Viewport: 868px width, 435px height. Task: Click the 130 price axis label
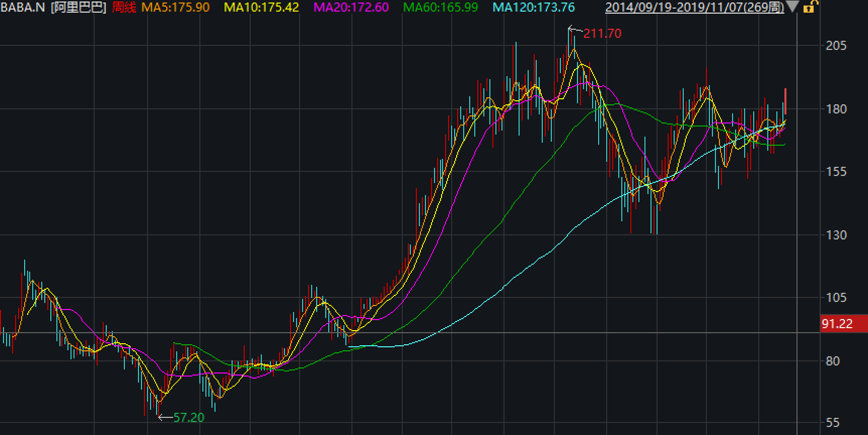836,235
